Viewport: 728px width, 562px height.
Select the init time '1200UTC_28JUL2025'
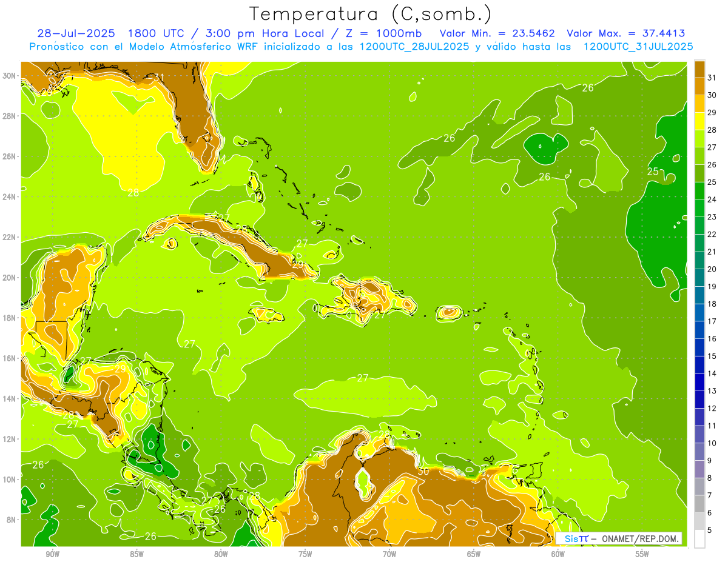[x=414, y=47]
